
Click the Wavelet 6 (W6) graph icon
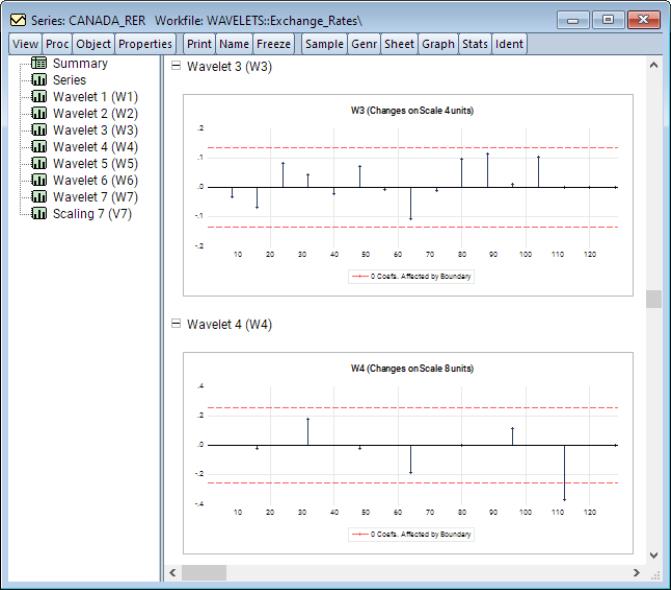(x=41, y=181)
